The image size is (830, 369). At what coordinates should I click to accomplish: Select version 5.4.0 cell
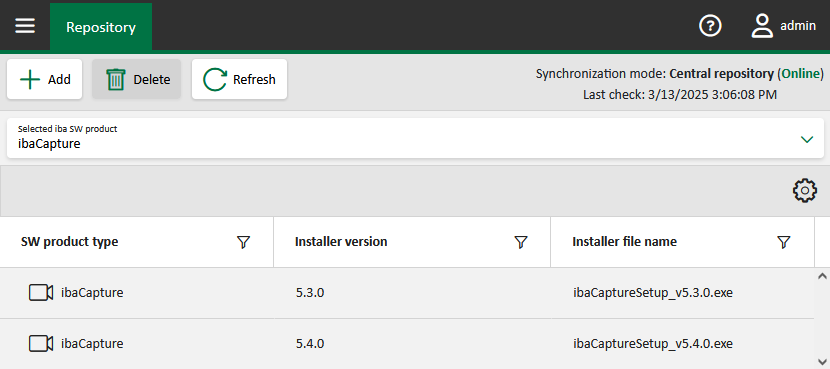(x=310, y=344)
